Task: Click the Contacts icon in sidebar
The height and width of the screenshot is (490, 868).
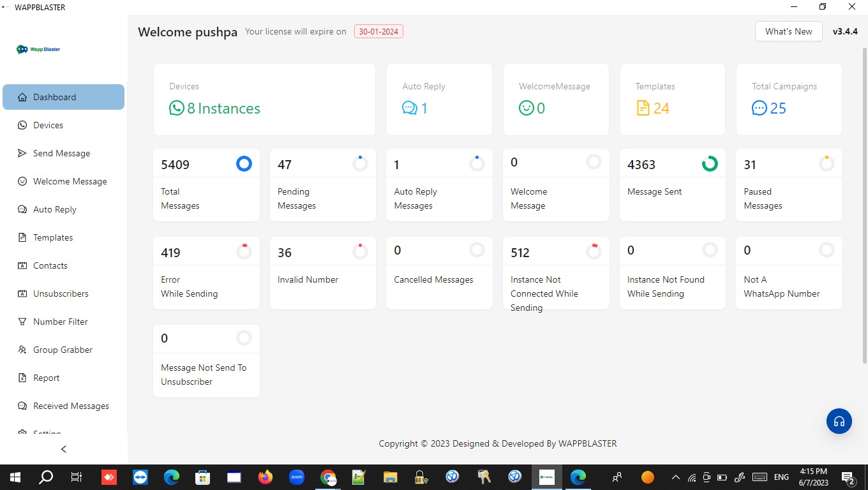Action: (22, 265)
